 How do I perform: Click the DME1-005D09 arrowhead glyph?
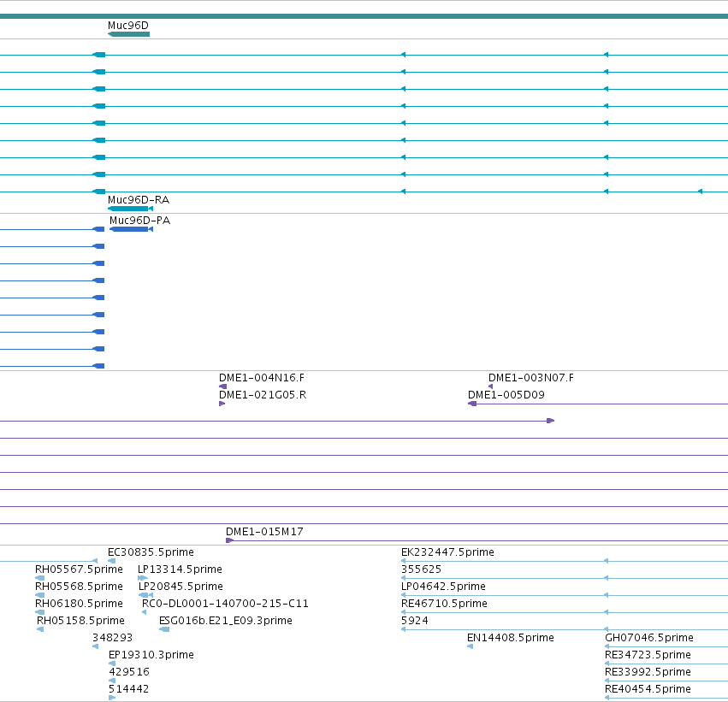tap(472, 404)
